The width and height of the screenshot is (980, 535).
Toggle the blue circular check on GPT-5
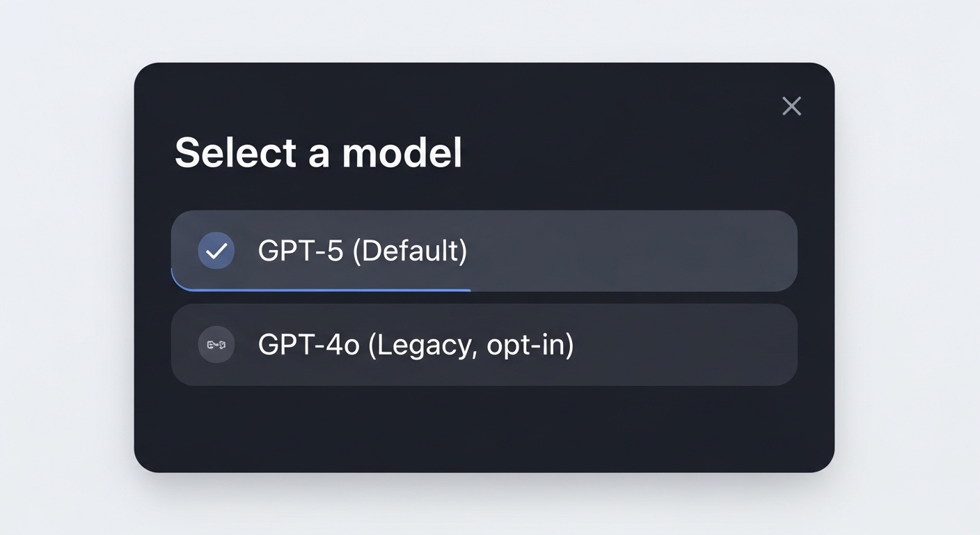click(216, 251)
